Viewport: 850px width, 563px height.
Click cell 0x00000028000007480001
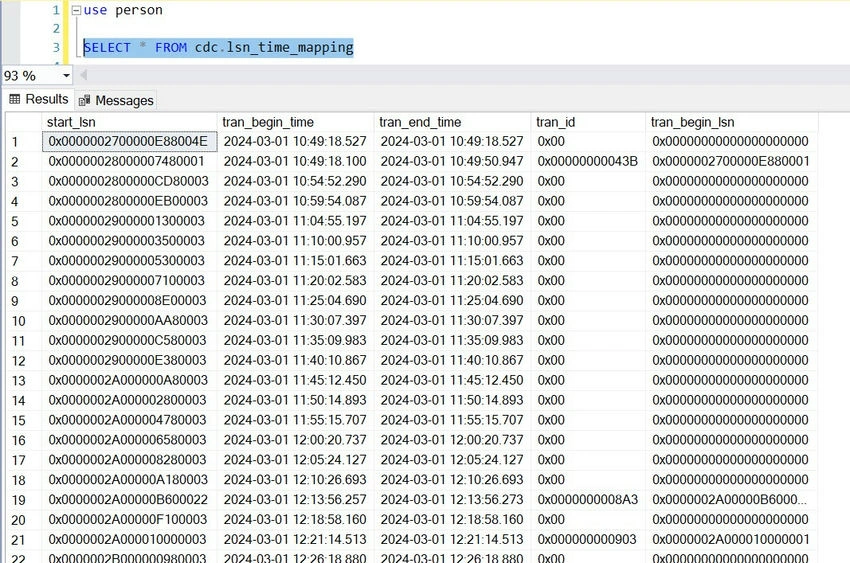(130, 161)
